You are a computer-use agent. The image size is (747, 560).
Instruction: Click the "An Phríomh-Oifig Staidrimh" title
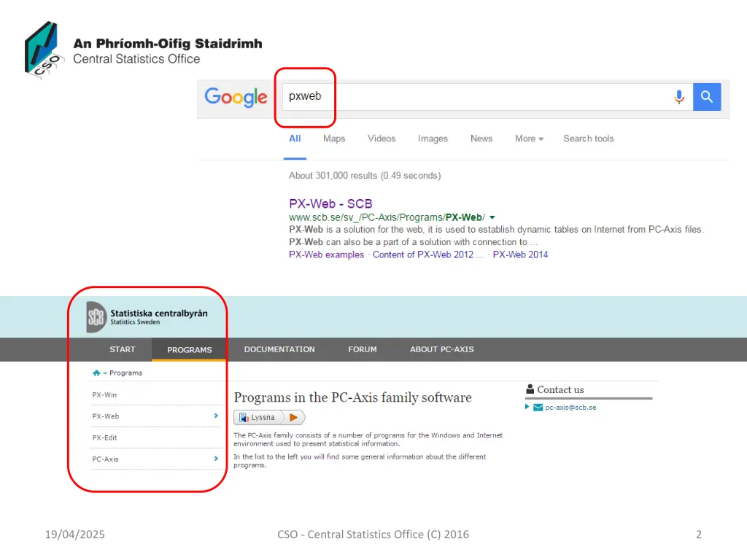pos(168,43)
